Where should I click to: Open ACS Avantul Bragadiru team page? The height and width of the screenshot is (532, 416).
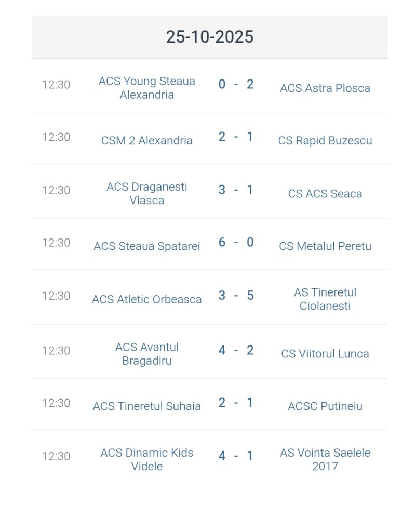pyautogui.click(x=147, y=353)
